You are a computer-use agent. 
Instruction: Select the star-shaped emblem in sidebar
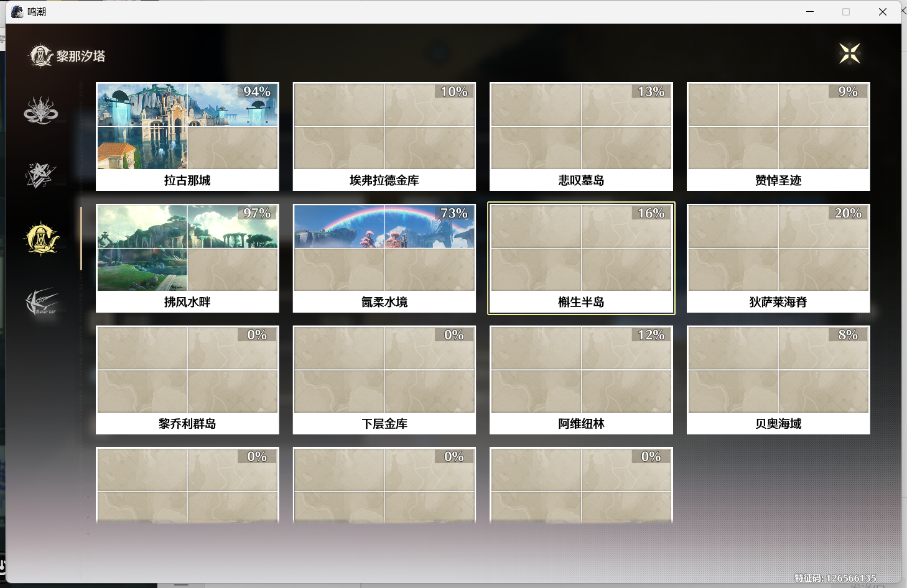(41, 175)
